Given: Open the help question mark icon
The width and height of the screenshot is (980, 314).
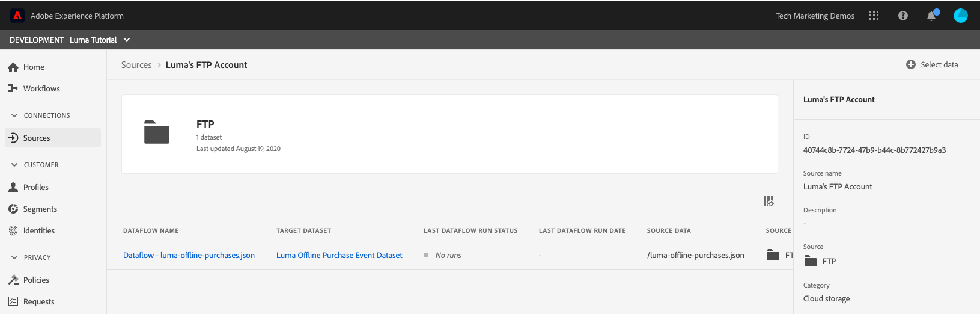Looking at the screenshot, I should 902,16.
